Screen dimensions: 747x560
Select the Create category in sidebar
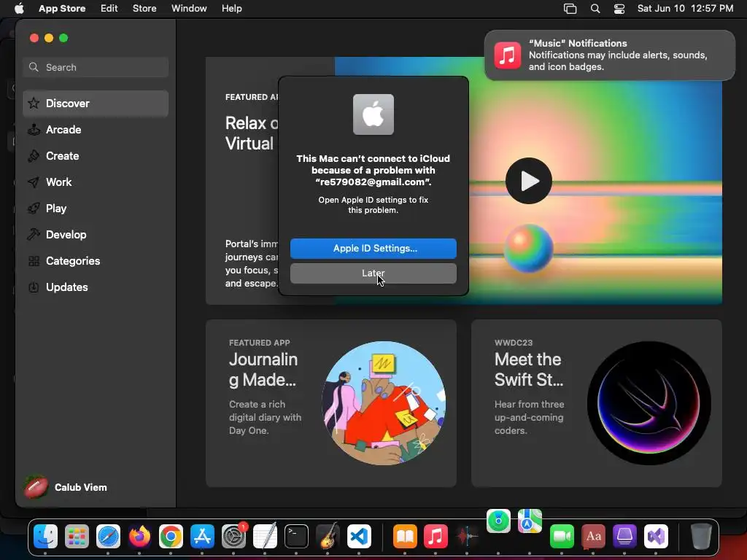click(x=96, y=156)
